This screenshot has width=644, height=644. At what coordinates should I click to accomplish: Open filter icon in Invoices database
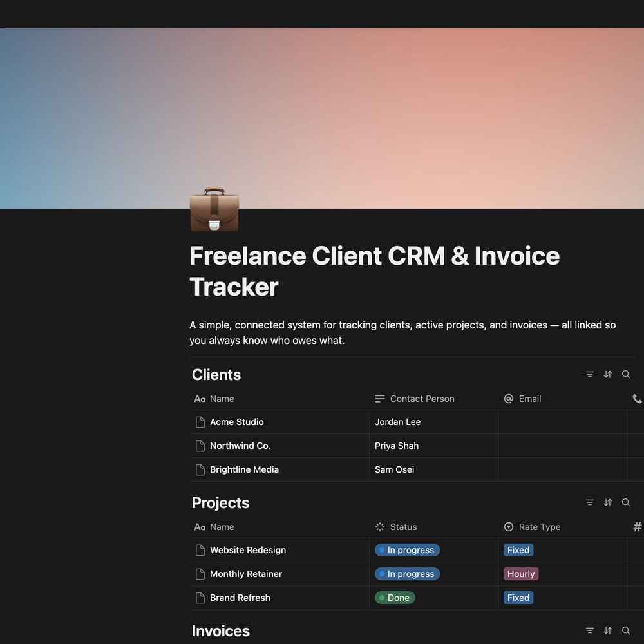coord(590,630)
